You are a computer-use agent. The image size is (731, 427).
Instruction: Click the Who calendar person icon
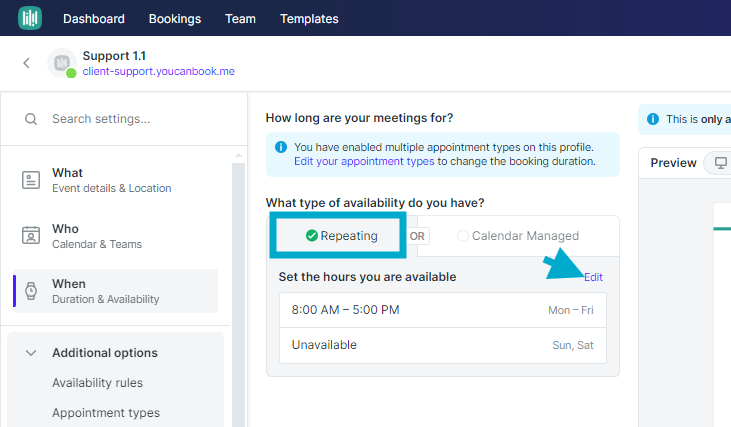coord(31,236)
